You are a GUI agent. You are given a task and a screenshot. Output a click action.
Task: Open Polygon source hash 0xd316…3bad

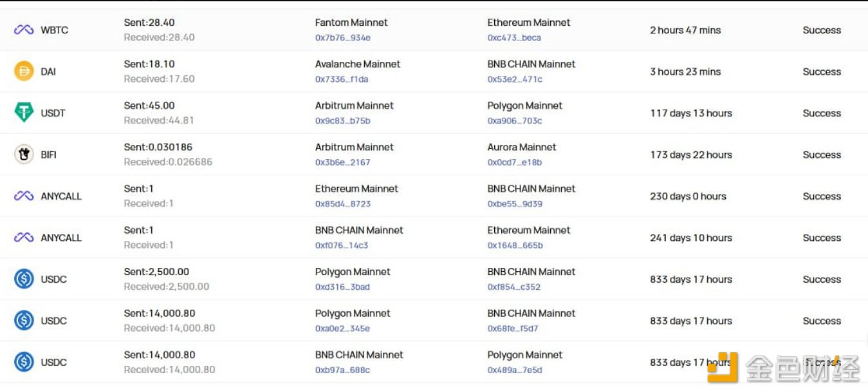pos(342,287)
